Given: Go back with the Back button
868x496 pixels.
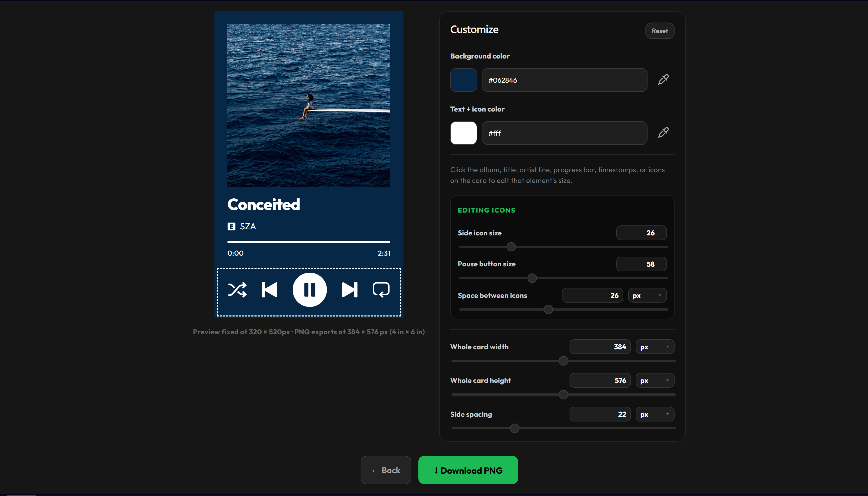Looking at the screenshot, I should tap(386, 470).
